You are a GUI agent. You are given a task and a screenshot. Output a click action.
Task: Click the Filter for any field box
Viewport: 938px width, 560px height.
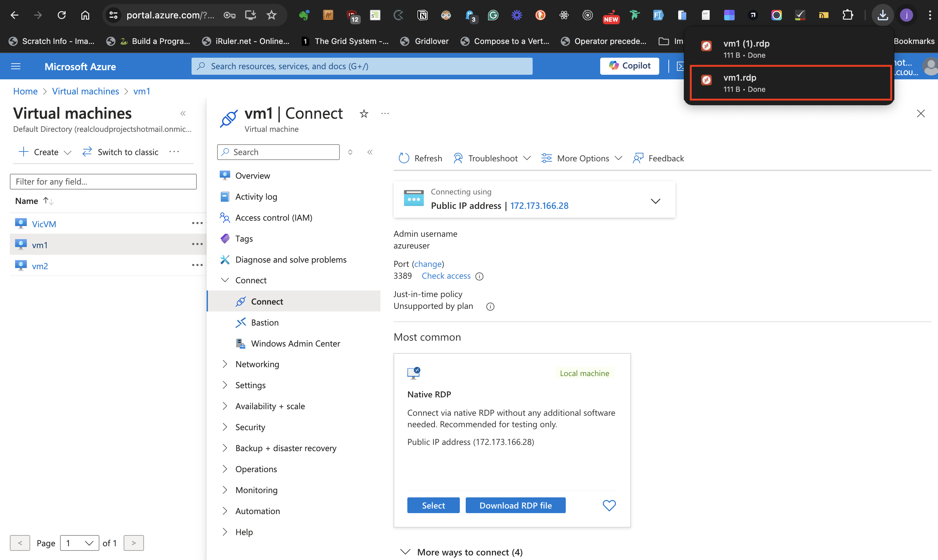(103, 182)
